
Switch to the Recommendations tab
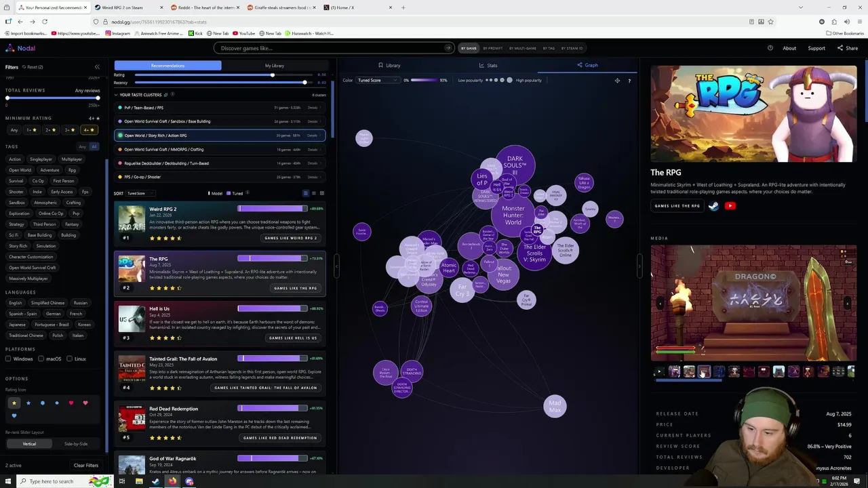pyautogui.click(x=167, y=66)
